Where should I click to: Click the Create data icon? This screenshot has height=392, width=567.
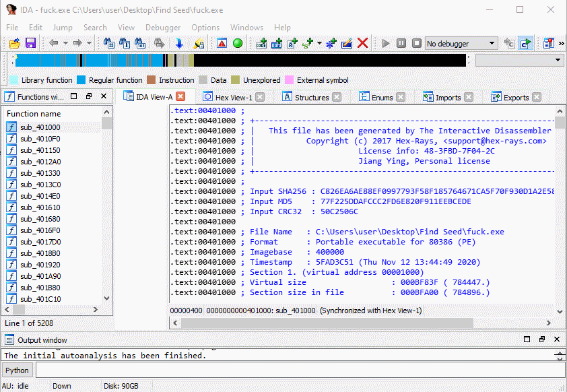[x=277, y=43]
